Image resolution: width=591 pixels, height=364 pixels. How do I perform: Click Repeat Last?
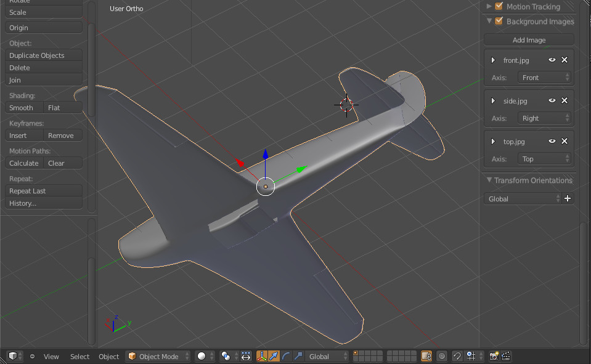(44, 191)
